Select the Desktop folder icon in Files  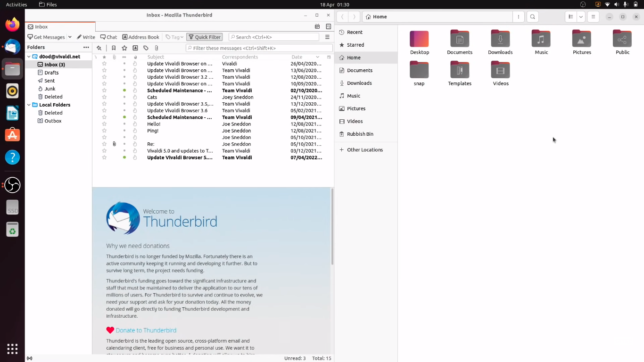419,39
